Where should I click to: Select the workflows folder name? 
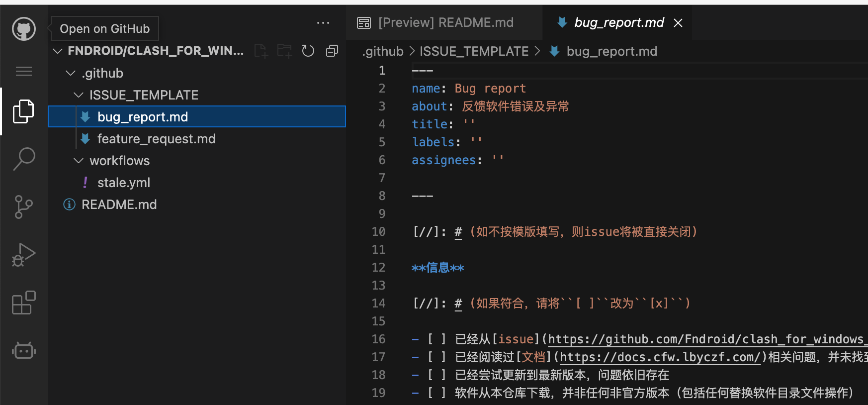click(120, 161)
